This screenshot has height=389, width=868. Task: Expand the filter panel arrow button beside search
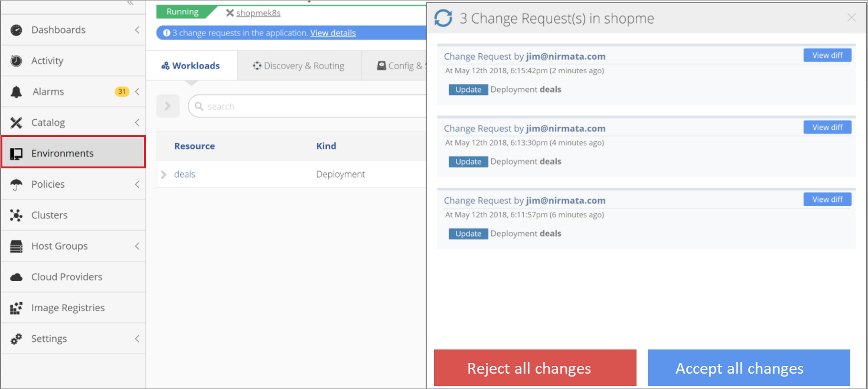[x=168, y=106]
